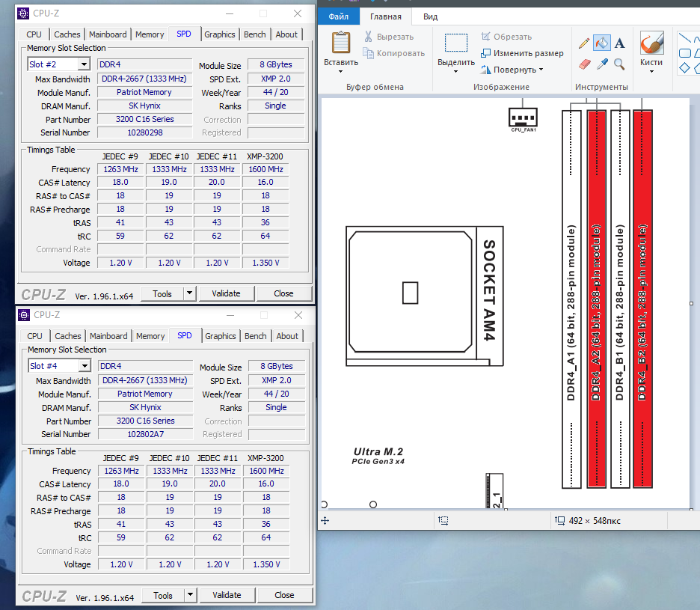Open Tools dropdown arrow in upper CPU-Z
Image resolution: width=700 pixels, height=610 pixels.
[x=190, y=293]
